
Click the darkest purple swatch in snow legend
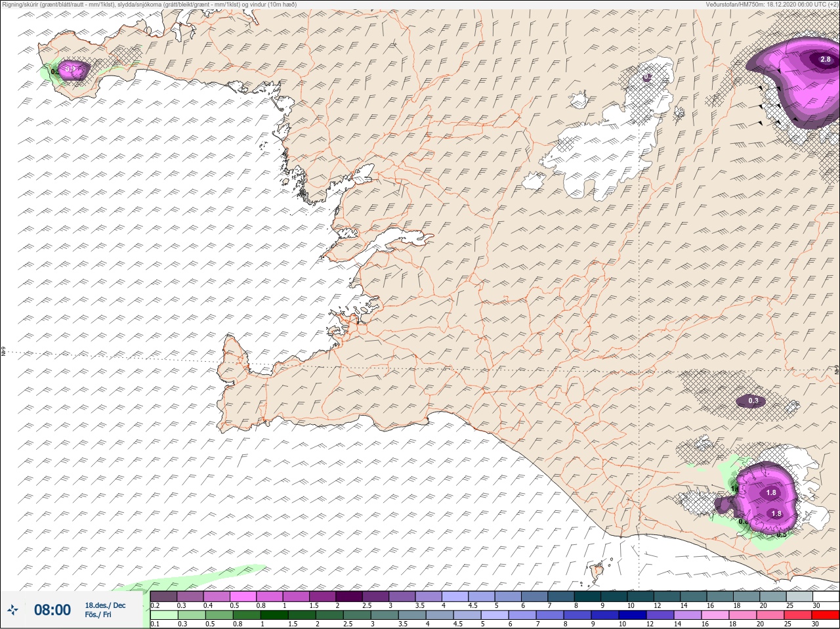point(350,597)
